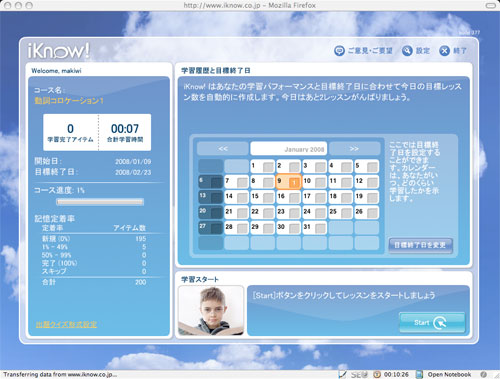Click the timer clock icon in status bar

[377, 374]
